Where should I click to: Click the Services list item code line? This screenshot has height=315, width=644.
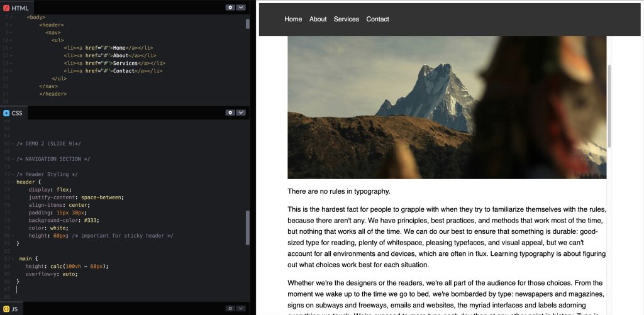point(114,64)
